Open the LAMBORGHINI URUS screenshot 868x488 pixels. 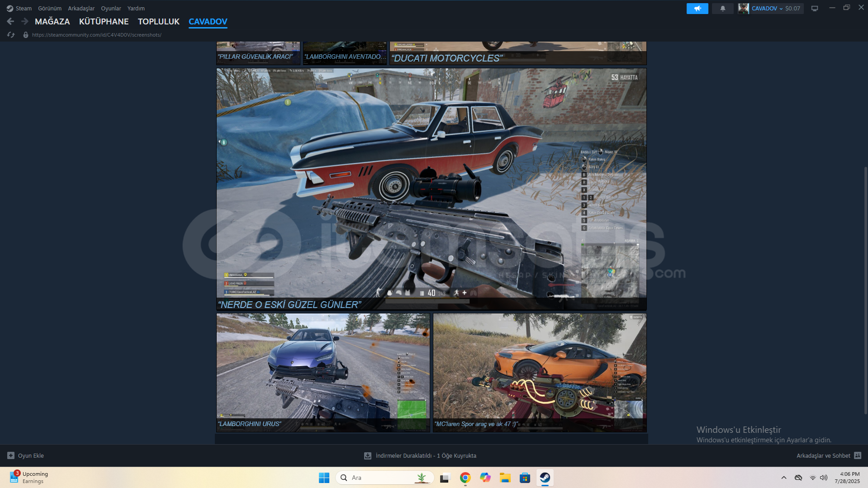pyautogui.click(x=323, y=373)
